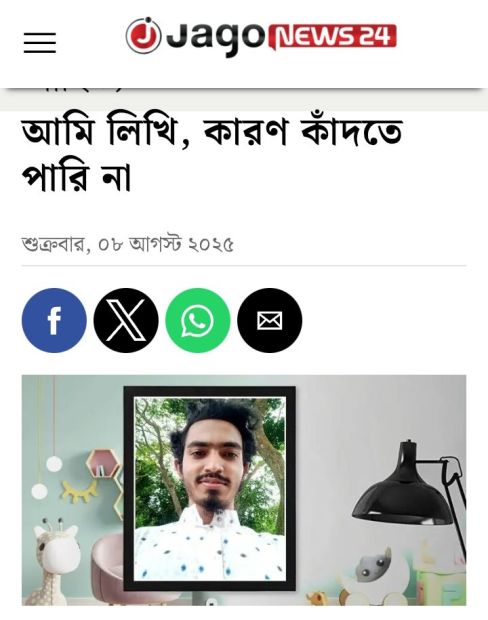This screenshot has width=488, height=620.
Task: Open the headline 'আমি লিখি, কারণ কাঁদতে'
Action: pyautogui.click(x=212, y=131)
